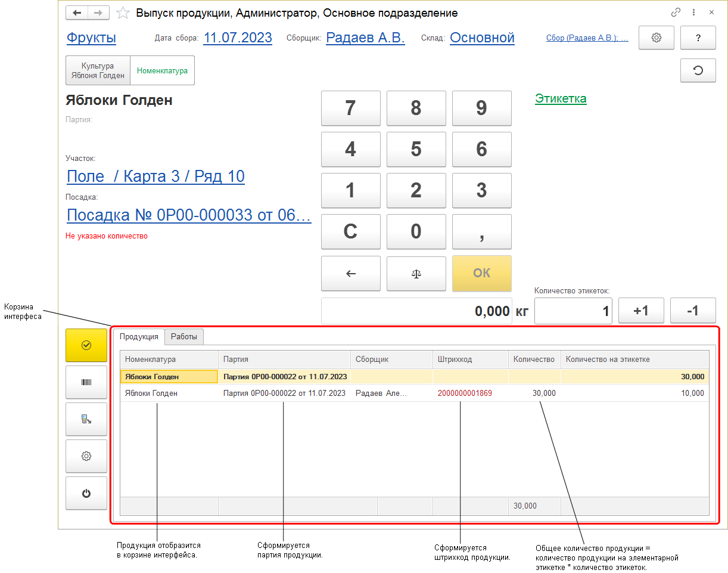Decrease label count with -1 button

(x=693, y=311)
